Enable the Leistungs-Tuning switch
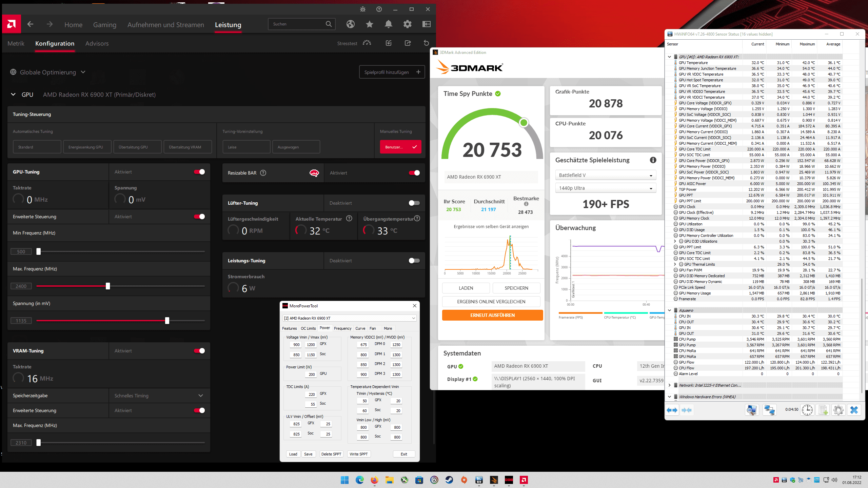The height and width of the screenshot is (488, 868). tap(414, 261)
